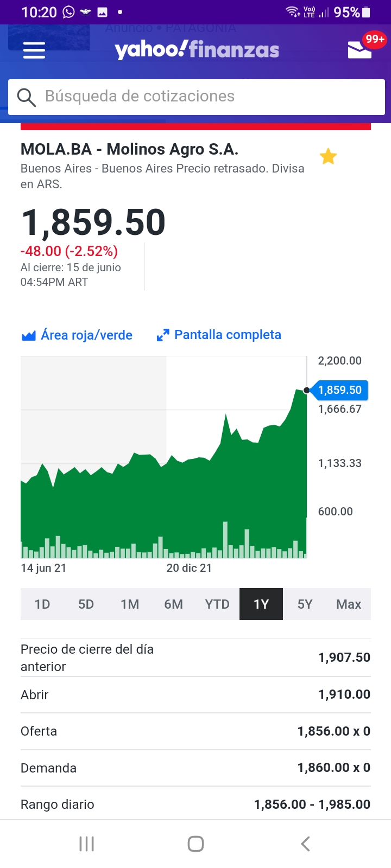Tap the Android home button
The height and width of the screenshot is (868, 391).
coord(195,844)
